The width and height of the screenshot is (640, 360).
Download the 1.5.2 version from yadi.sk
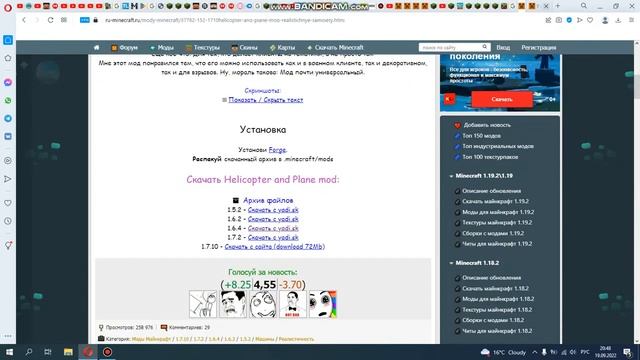(273, 210)
